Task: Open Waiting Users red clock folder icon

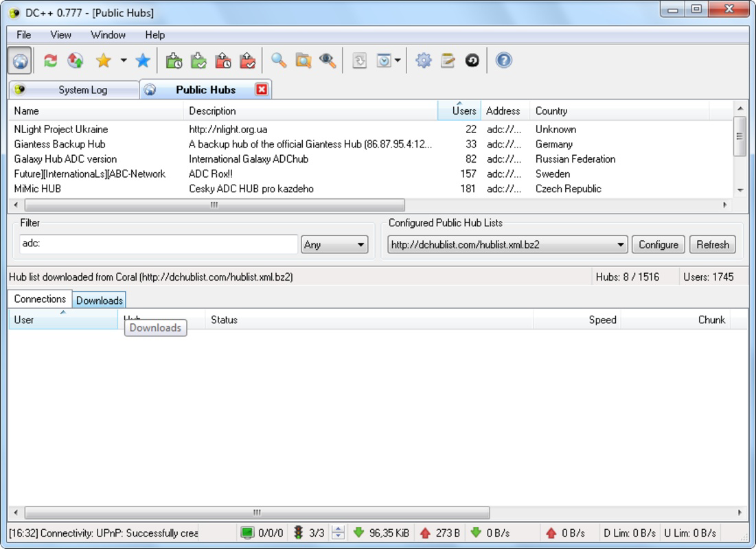Action: pos(222,60)
